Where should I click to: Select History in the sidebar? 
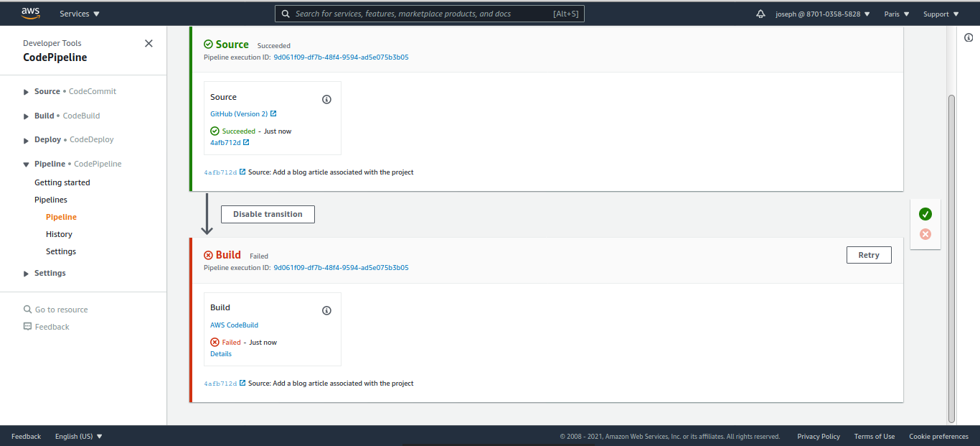[59, 234]
